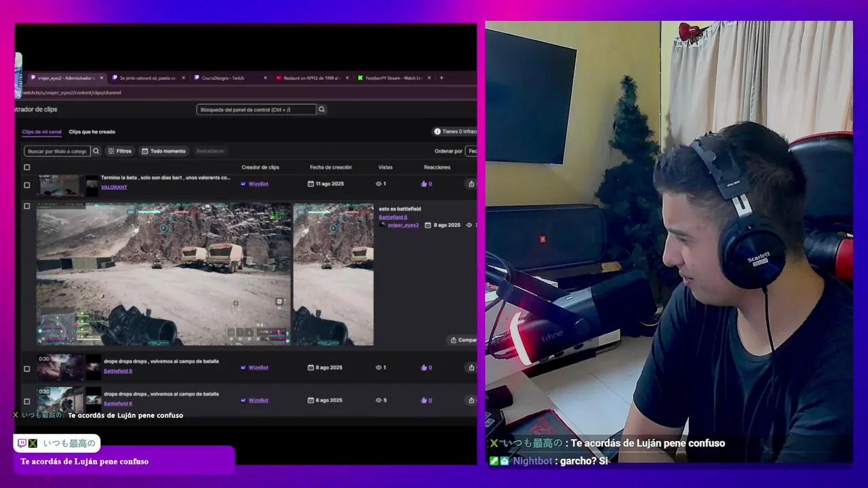Focus the 'Buscar por título o categoría' field

pos(57,151)
